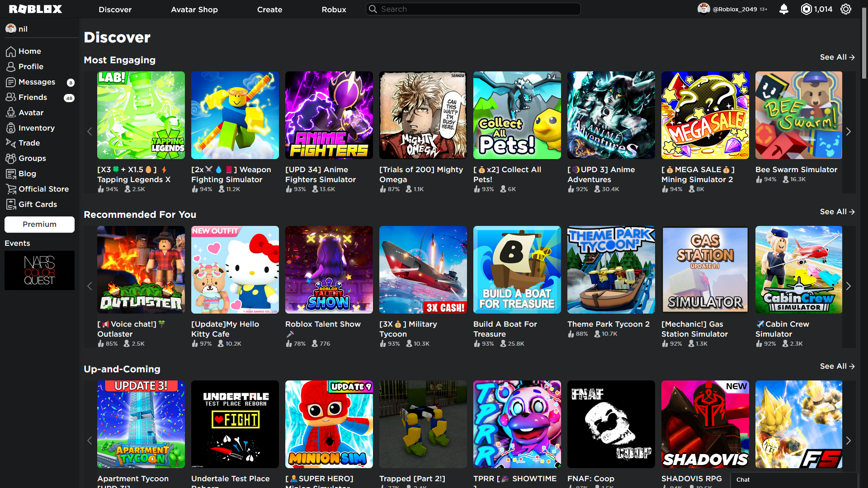Image resolution: width=868 pixels, height=488 pixels.
Task: Click the Messages sidebar icon
Action: tap(11, 82)
